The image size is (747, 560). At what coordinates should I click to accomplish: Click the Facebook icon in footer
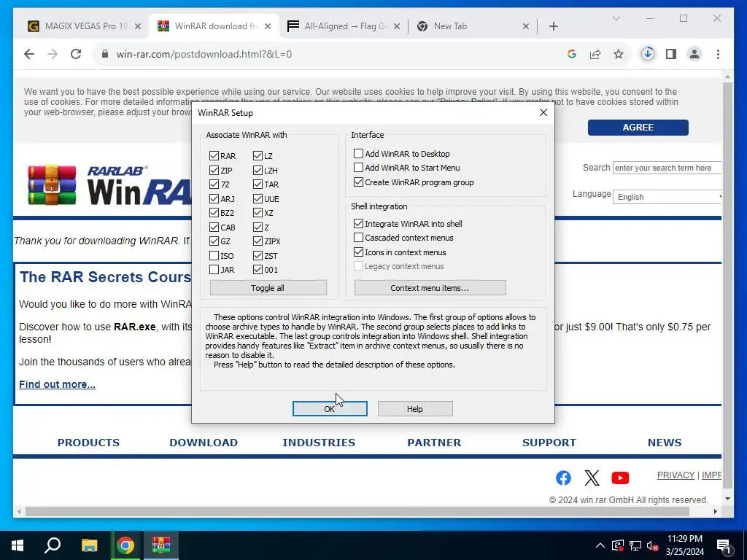563,478
